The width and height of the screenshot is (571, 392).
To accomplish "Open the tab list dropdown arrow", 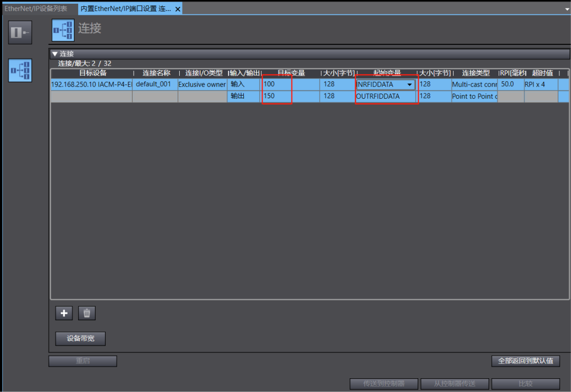I will point(567,9).
